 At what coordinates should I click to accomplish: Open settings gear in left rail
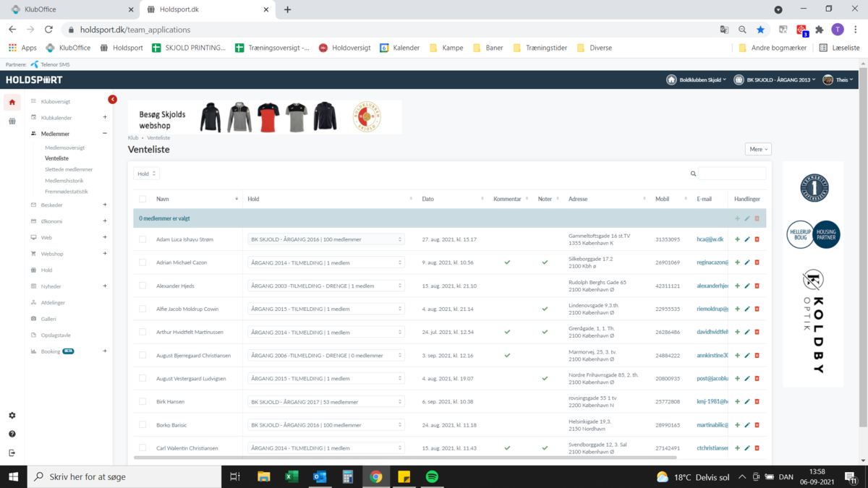click(x=12, y=416)
